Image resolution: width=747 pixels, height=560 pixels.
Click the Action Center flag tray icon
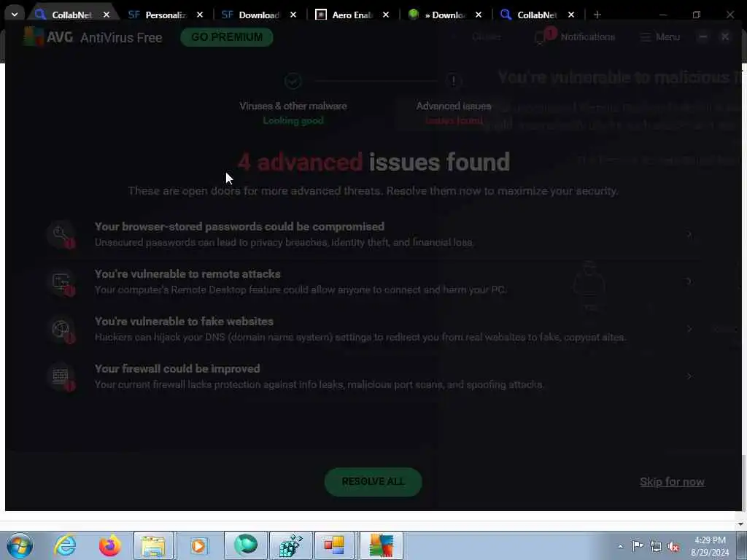(638, 545)
